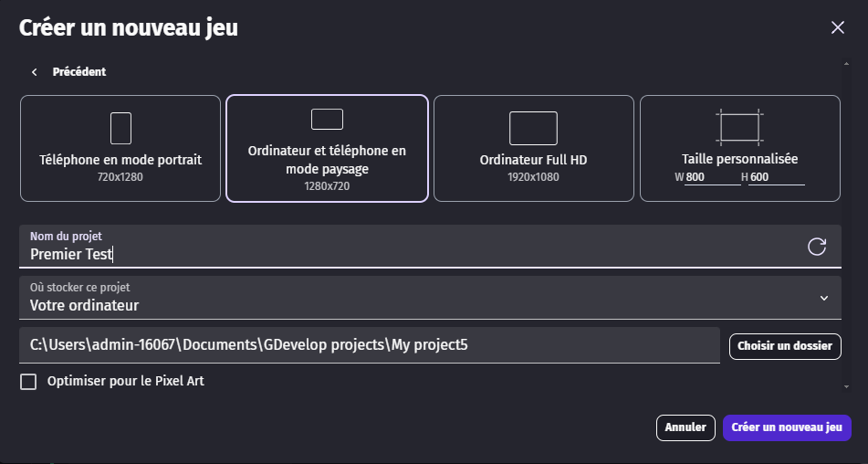868x464 pixels.
Task: Open the Où stocker ce projet dropdown
Action: pos(420,299)
